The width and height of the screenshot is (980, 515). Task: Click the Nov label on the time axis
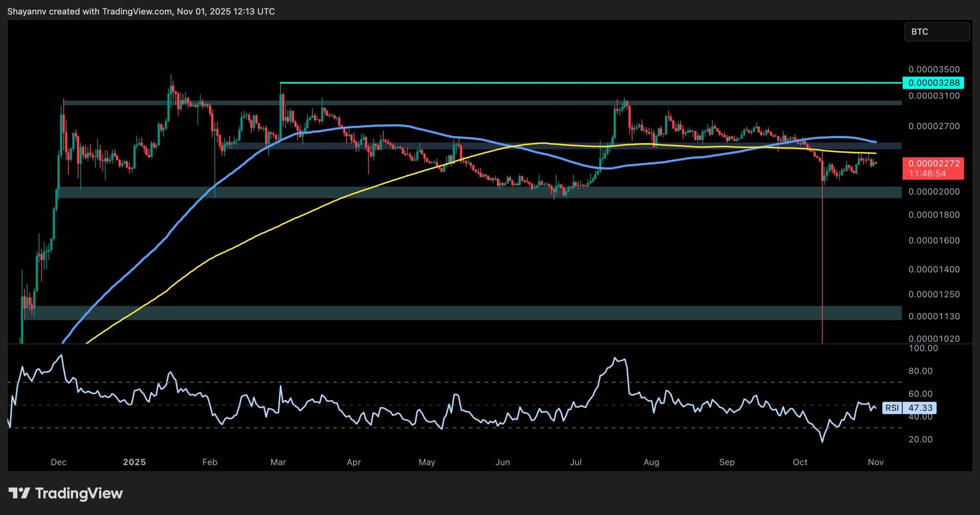875,462
